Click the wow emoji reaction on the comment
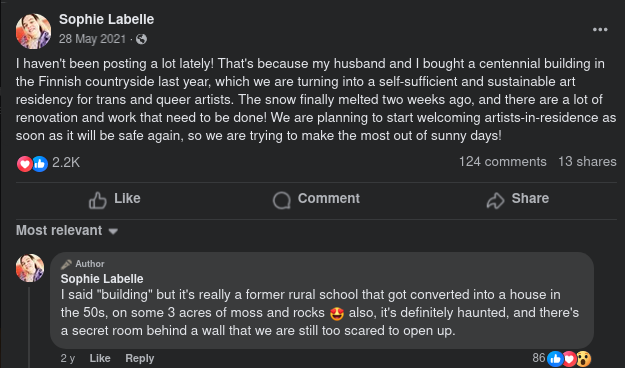Viewport: 625px width, 368px height. click(x=584, y=359)
